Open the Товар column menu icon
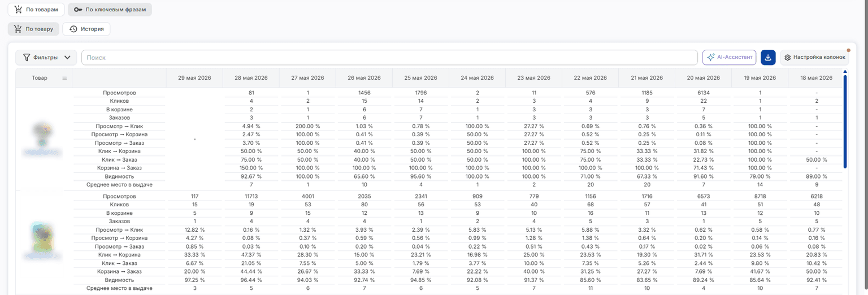Screen dimensions: 868x295 click(x=64, y=78)
